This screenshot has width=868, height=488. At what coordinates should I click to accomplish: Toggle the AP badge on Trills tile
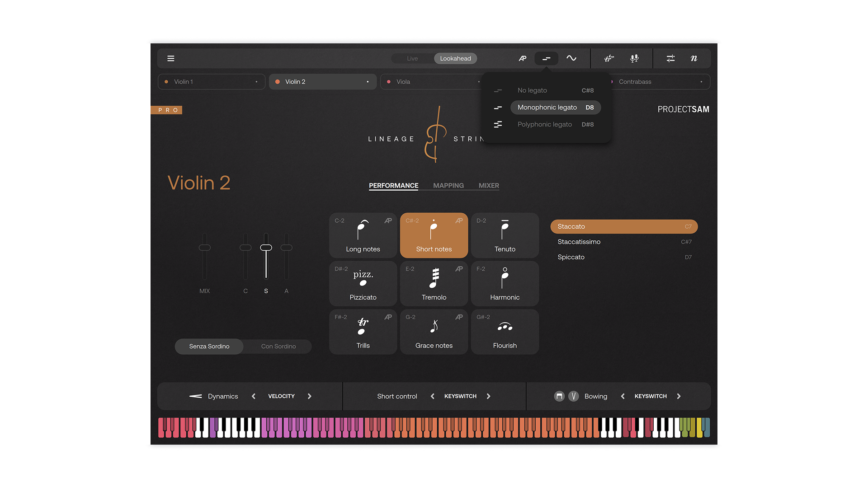click(x=388, y=317)
